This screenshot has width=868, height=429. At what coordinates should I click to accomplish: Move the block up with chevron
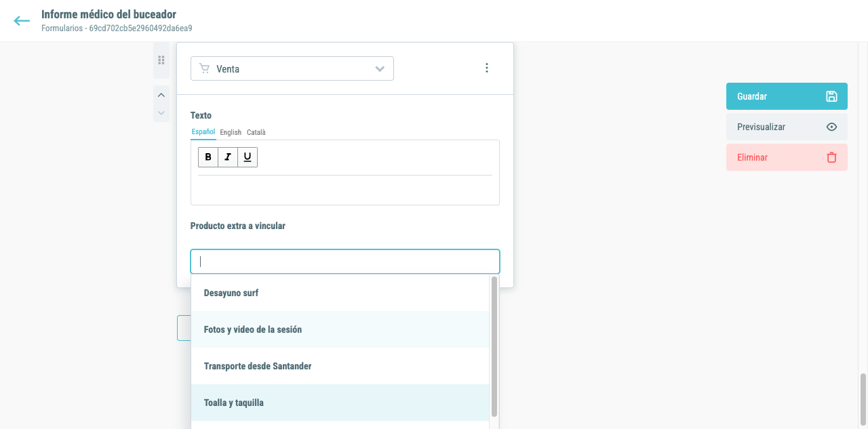pyautogui.click(x=161, y=95)
